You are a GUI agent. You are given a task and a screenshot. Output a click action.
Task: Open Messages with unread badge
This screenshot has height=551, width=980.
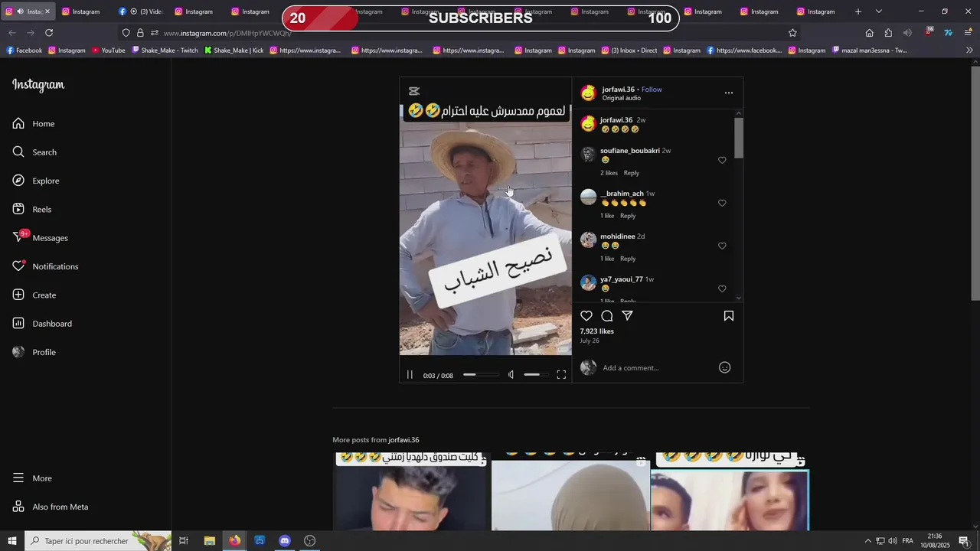(40, 238)
